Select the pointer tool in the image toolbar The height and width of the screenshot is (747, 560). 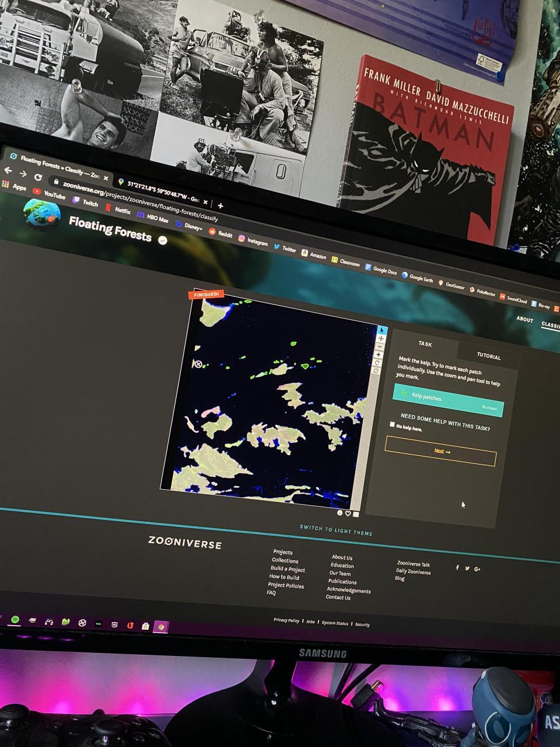coord(381,331)
